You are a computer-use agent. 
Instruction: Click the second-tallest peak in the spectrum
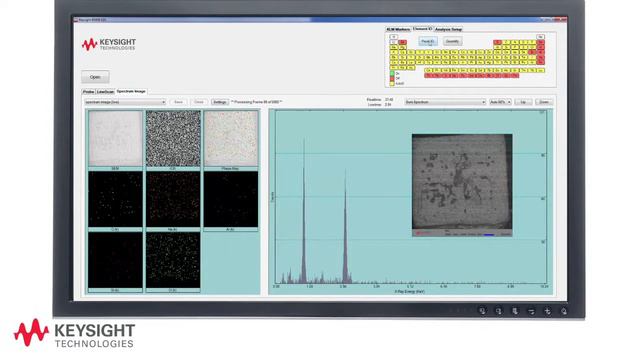345,227
